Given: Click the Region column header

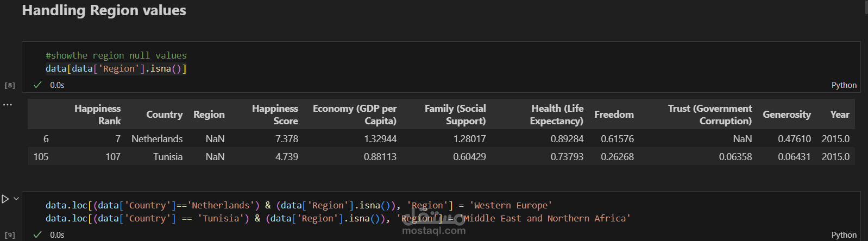Looking at the screenshot, I should [x=209, y=115].
